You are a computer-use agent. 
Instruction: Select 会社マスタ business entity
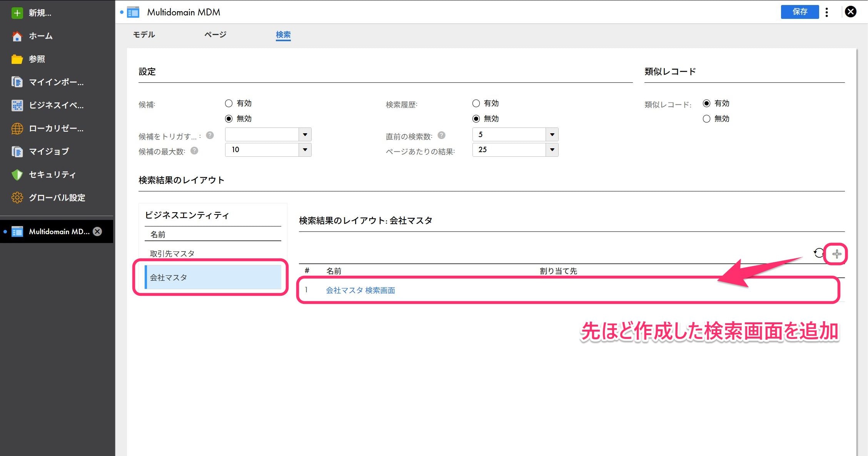coord(213,277)
